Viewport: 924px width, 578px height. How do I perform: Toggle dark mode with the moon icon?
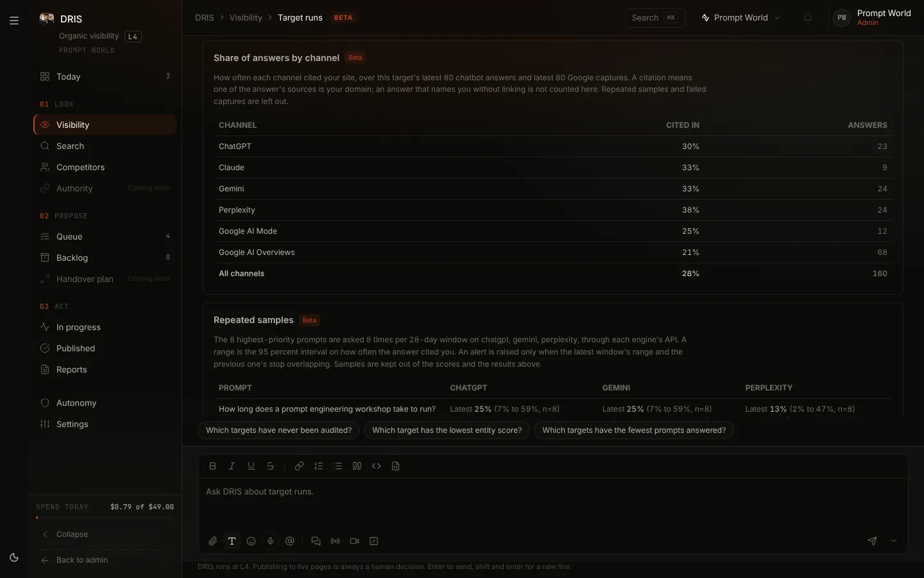14,557
